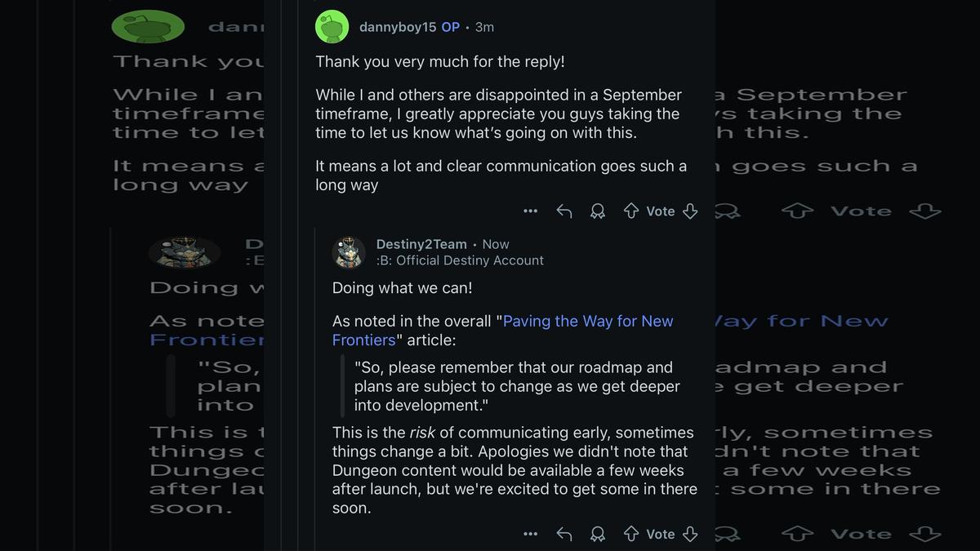Click the 3m timestamp on dannyboy15's comment
The image size is (980, 551).
tap(483, 25)
